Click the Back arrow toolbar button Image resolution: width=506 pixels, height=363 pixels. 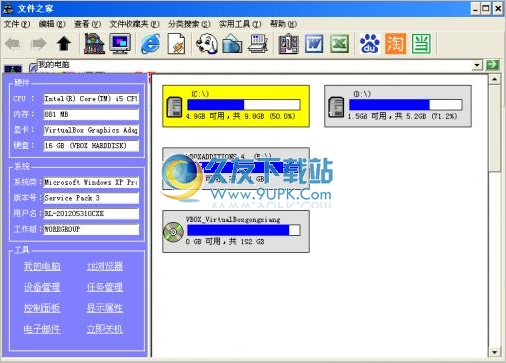coord(13,44)
